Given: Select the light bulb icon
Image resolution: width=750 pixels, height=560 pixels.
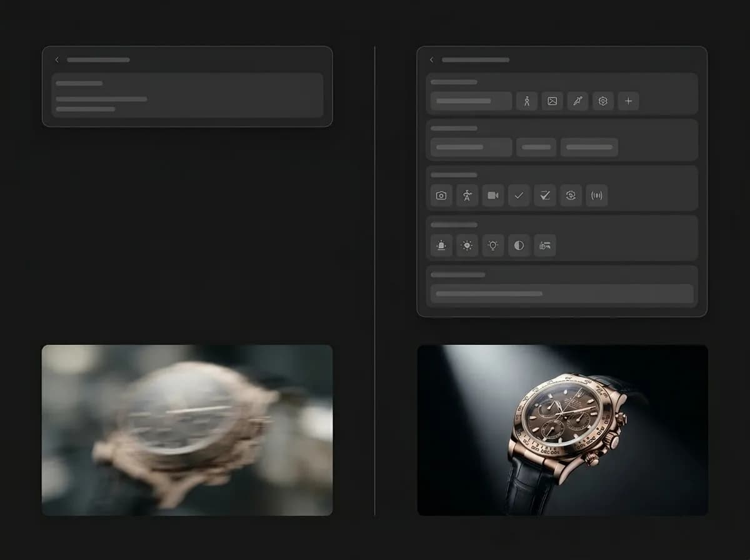Looking at the screenshot, I should [493, 246].
